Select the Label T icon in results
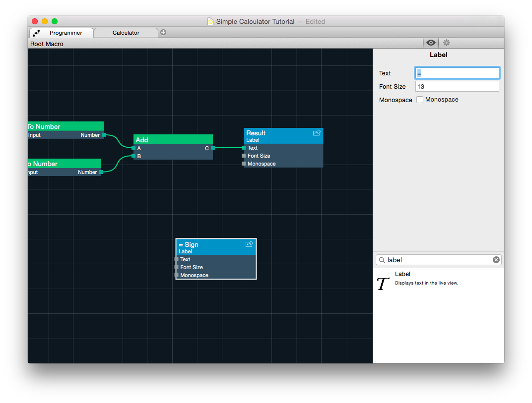The height and width of the screenshot is (403, 532). 383,284
